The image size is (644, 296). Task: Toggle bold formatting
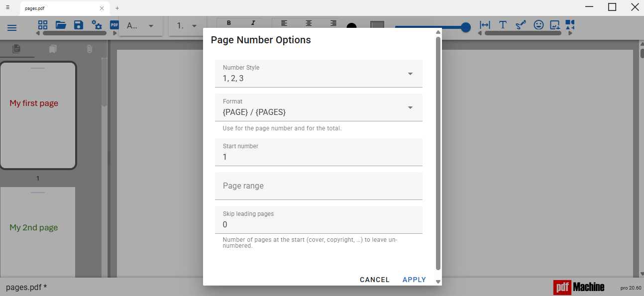(229, 23)
